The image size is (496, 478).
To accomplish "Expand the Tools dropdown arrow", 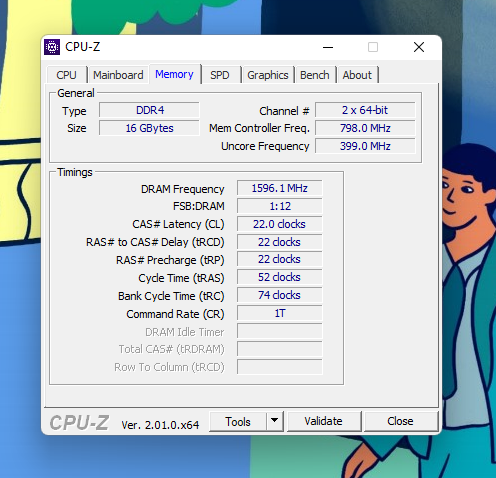I will (275, 422).
